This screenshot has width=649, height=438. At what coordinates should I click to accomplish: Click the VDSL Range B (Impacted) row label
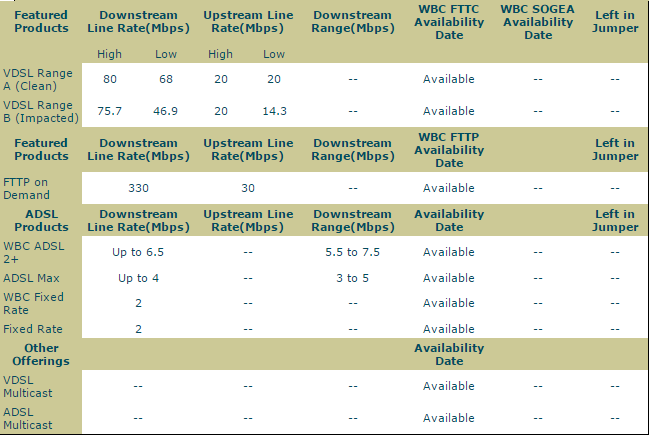41,111
